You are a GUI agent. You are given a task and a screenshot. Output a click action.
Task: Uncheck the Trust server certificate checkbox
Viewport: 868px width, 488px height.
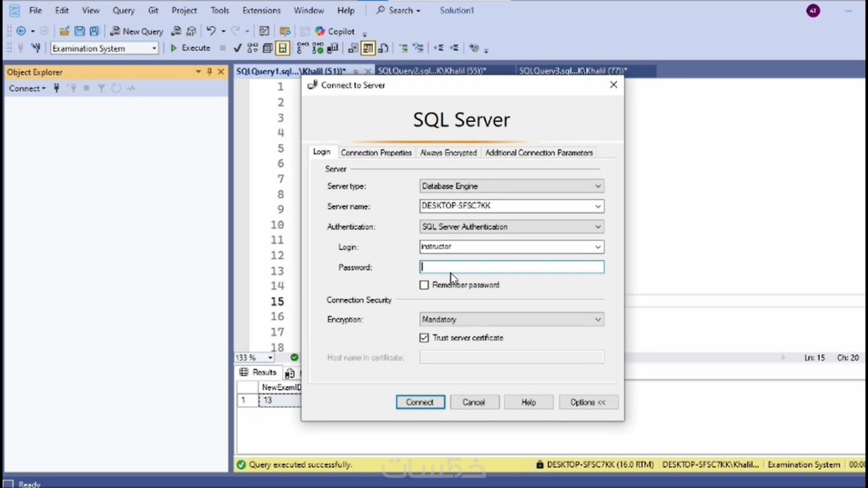(425, 337)
